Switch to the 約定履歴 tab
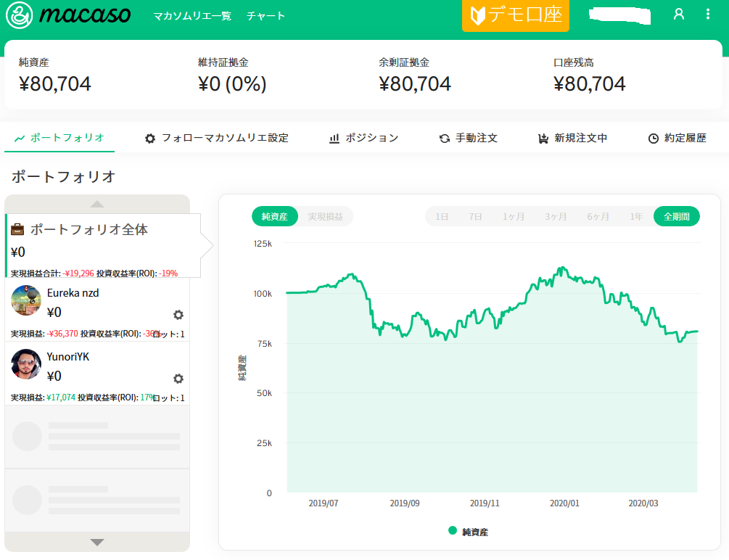Viewport: 729px width, 560px height. coord(677,138)
